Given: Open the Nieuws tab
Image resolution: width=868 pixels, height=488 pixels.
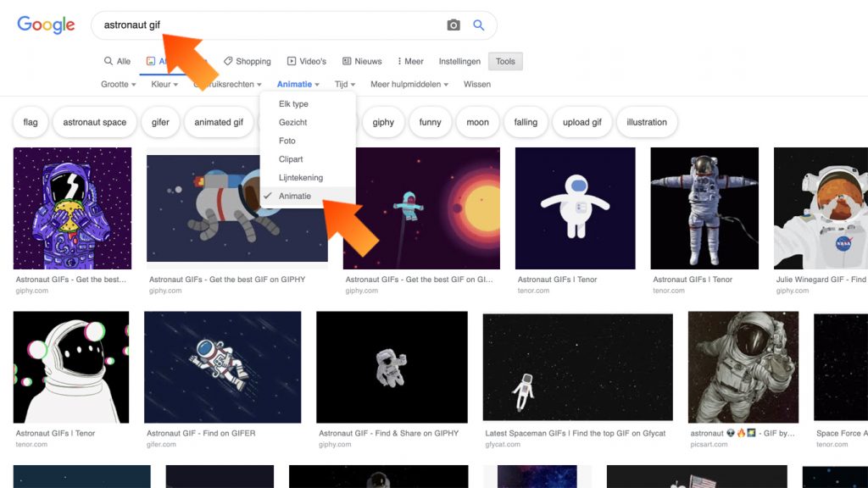Looking at the screenshot, I should coord(362,61).
